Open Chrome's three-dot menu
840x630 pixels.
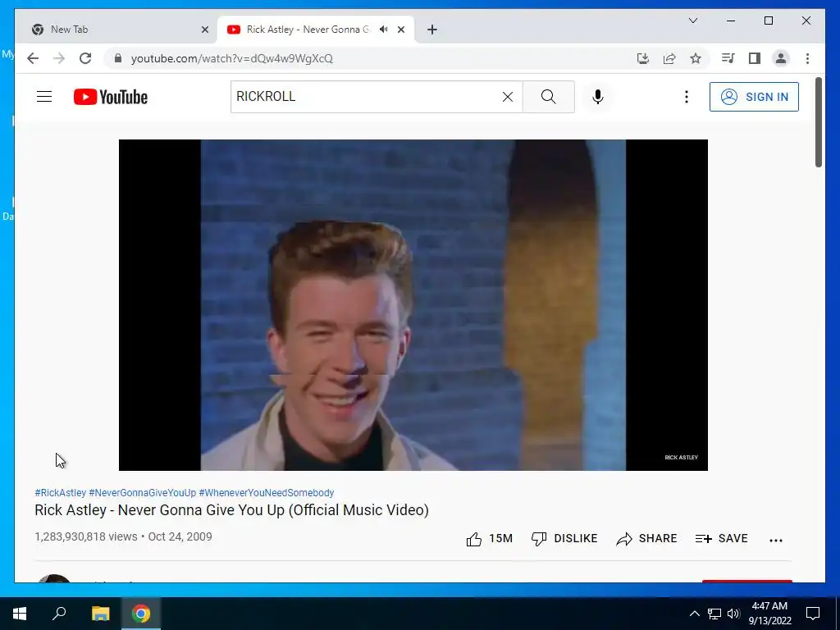pos(807,58)
